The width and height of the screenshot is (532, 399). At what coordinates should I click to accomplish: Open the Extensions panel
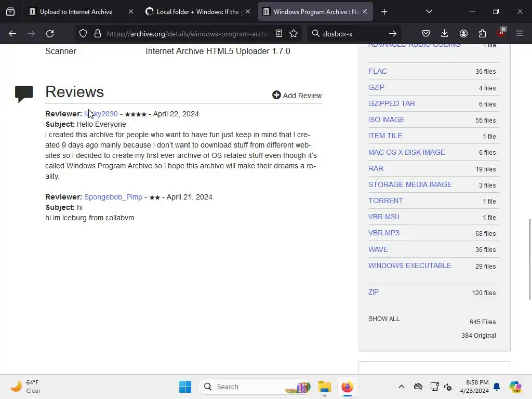pos(482,34)
